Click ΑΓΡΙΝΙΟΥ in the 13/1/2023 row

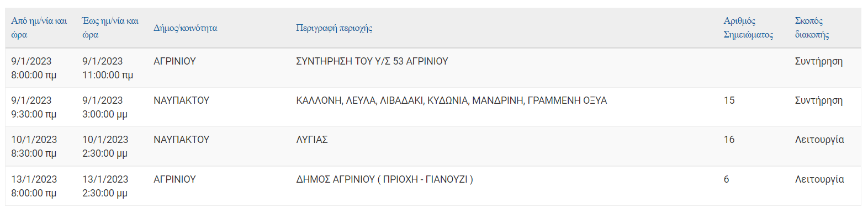(174, 179)
